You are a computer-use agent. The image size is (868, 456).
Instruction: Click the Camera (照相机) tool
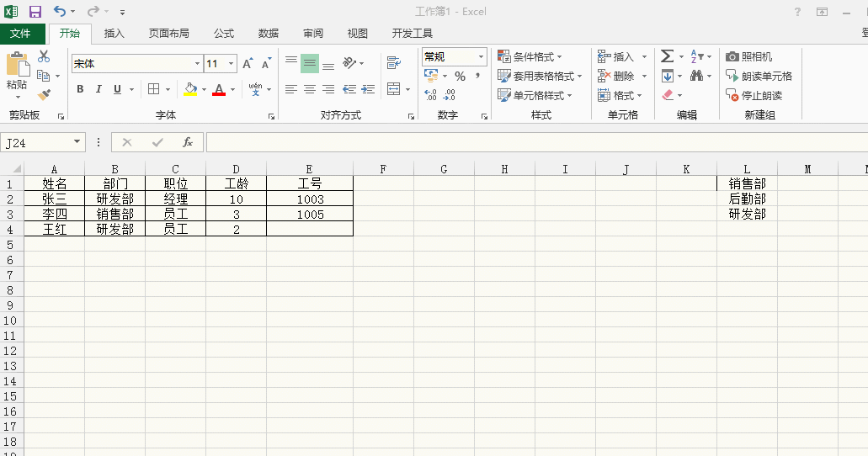[748, 56]
